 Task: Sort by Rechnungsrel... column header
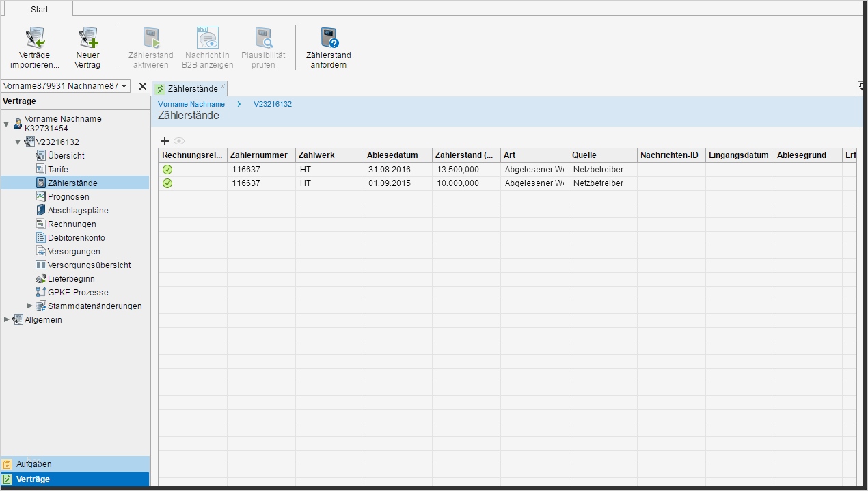pos(193,155)
